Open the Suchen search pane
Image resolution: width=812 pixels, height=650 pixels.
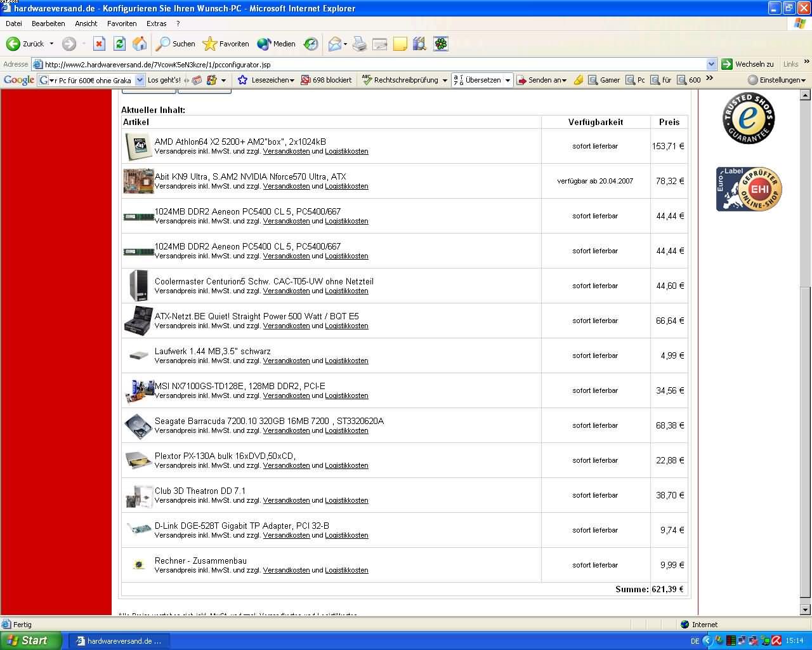176,44
